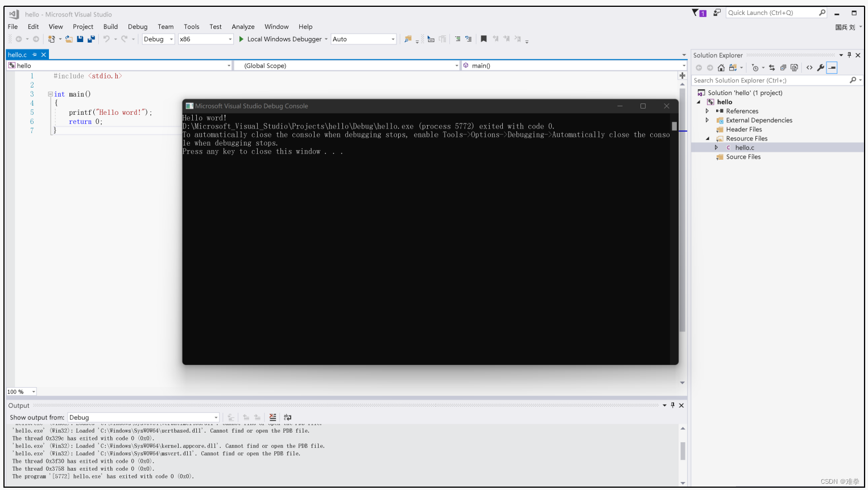Screen dimensions: 868x490
Task: Select hello.c in Solution Explorer tree
Action: point(744,148)
